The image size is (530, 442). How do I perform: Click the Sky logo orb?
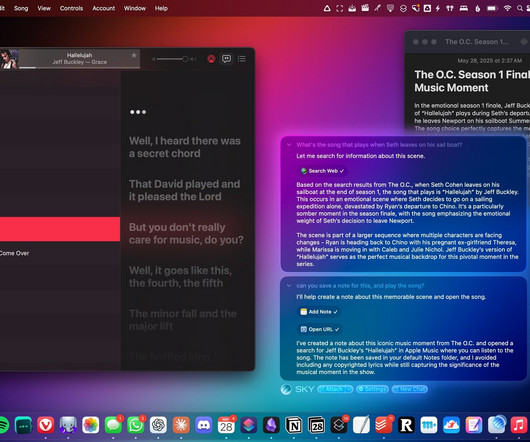[x=286, y=389]
